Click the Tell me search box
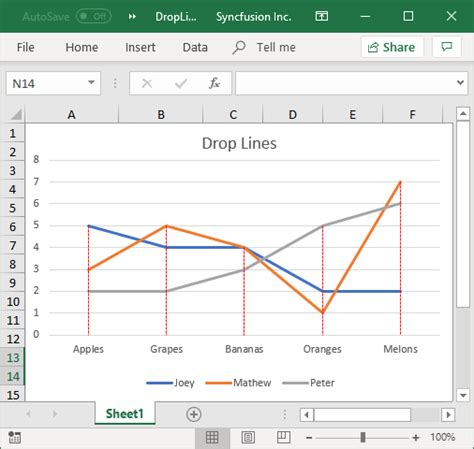Image resolution: width=474 pixels, height=449 pixels. 264,47
